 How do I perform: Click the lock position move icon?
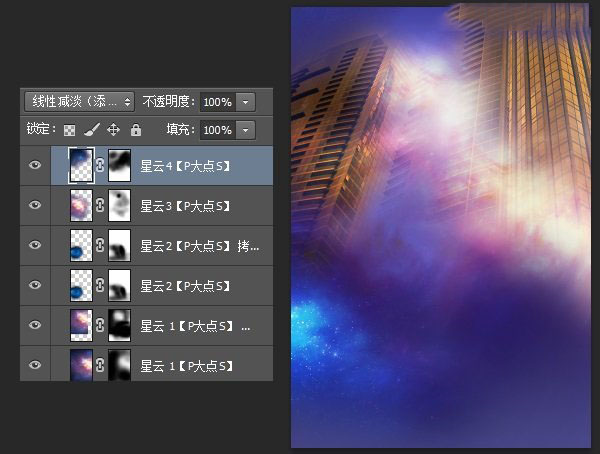point(113,130)
